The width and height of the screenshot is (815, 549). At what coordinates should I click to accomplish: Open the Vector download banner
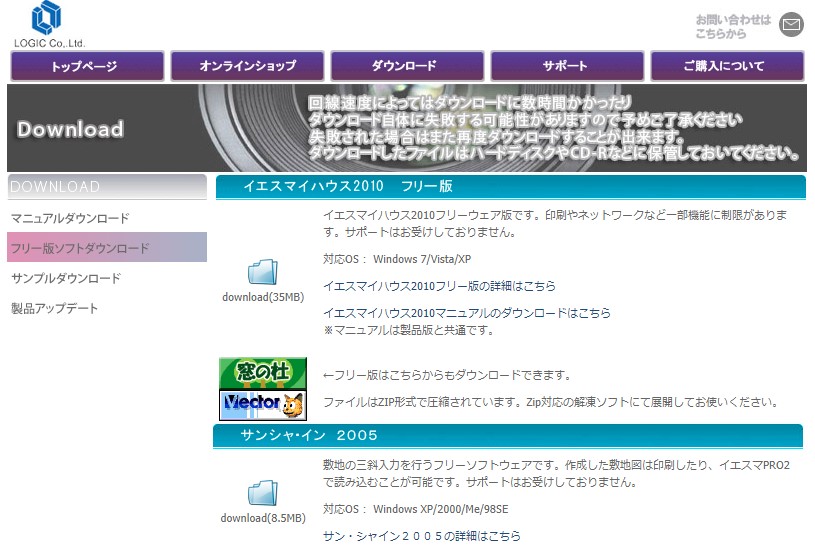pos(263,404)
